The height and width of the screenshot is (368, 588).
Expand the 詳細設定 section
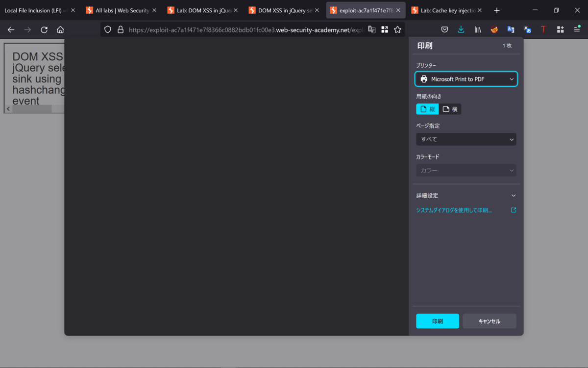[x=466, y=195]
